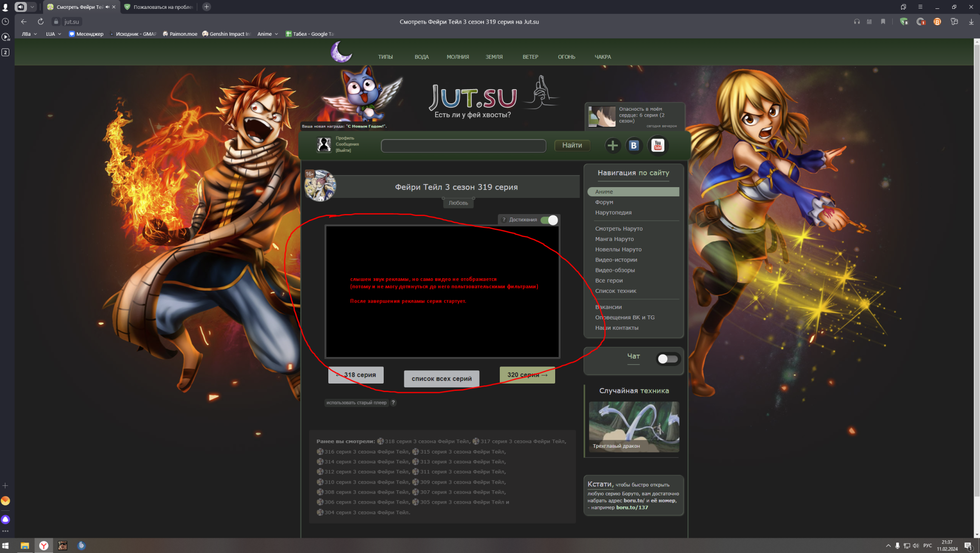Viewport: 980px width, 553px height.
Task: Click the bookmark flag icon in address bar
Action: tap(883, 22)
